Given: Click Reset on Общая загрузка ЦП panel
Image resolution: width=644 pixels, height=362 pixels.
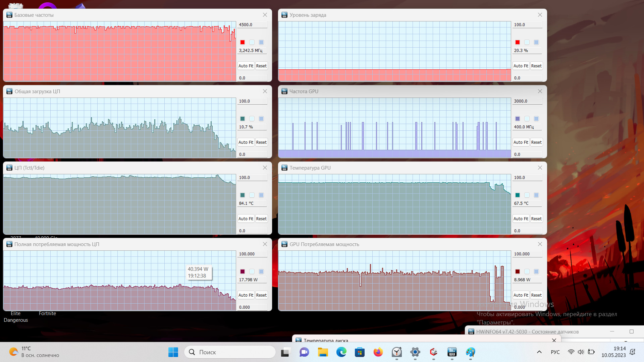Looking at the screenshot, I should pyautogui.click(x=261, y=142).
